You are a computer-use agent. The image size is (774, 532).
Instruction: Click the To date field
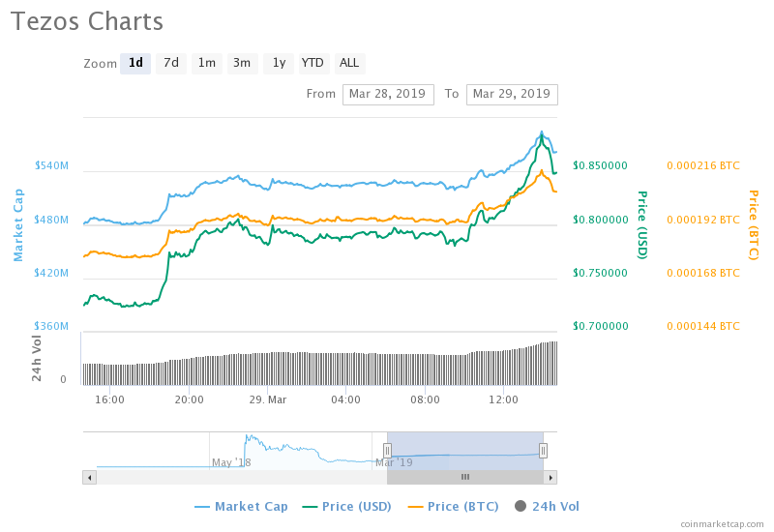(511, 94)
